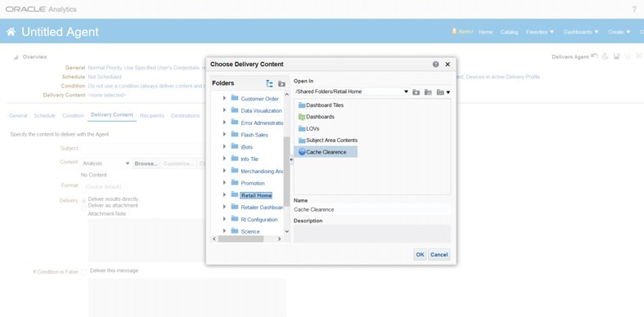Screen dimensions: 644x317
Task: Click OK in the dialog
Action: click(420, 255)
